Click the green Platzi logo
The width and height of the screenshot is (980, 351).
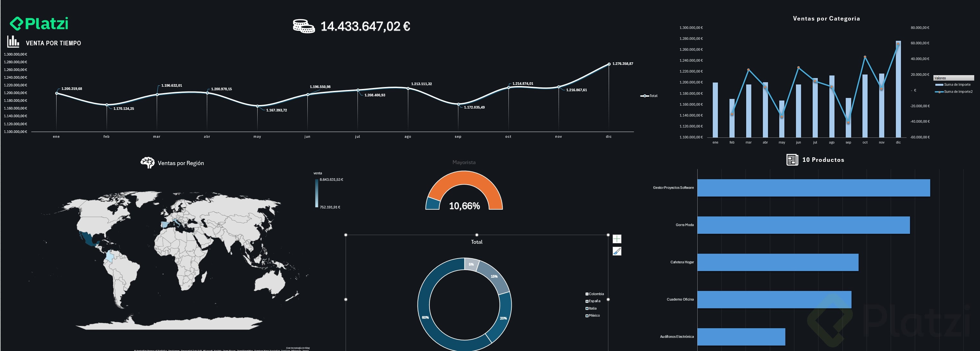(x=39, y=23)
